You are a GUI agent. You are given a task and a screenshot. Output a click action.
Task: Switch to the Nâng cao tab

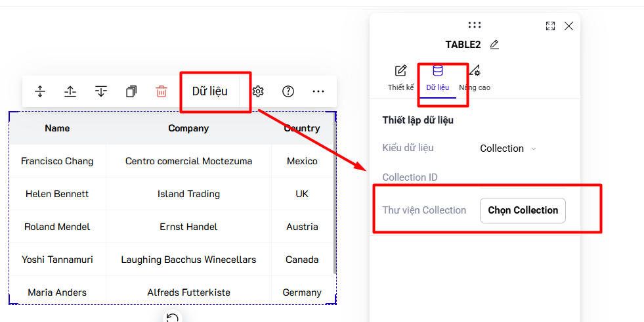[475, 78]
